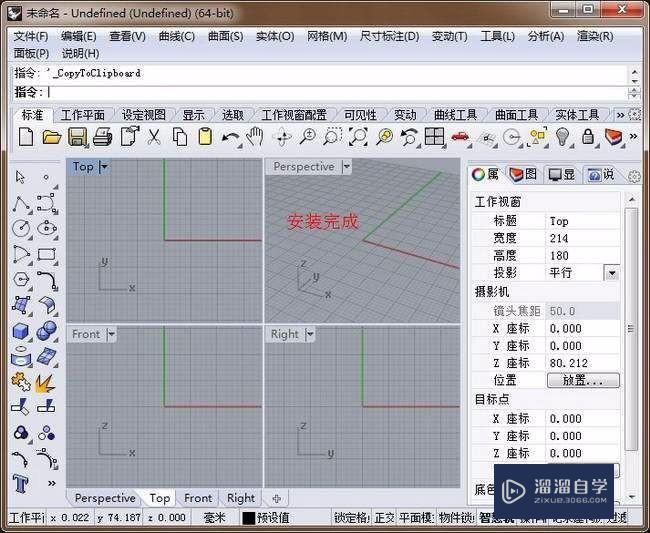The height and width of the screenshot is (533, 650).
Task: Select the Box solid tool
Action: (x=21, y=331)
